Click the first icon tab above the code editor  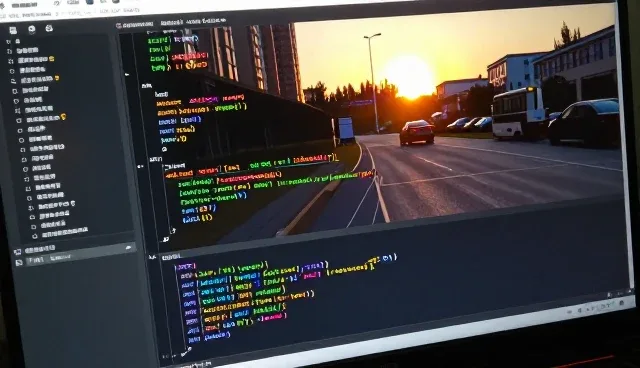(x=119, y=26)
